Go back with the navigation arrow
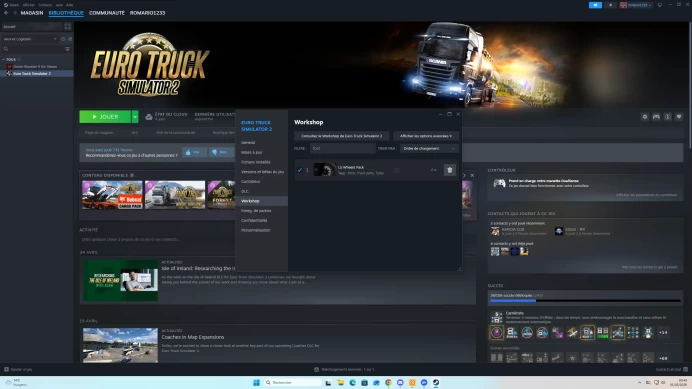Viewport: 692px width, 389px height. point(6,13)
